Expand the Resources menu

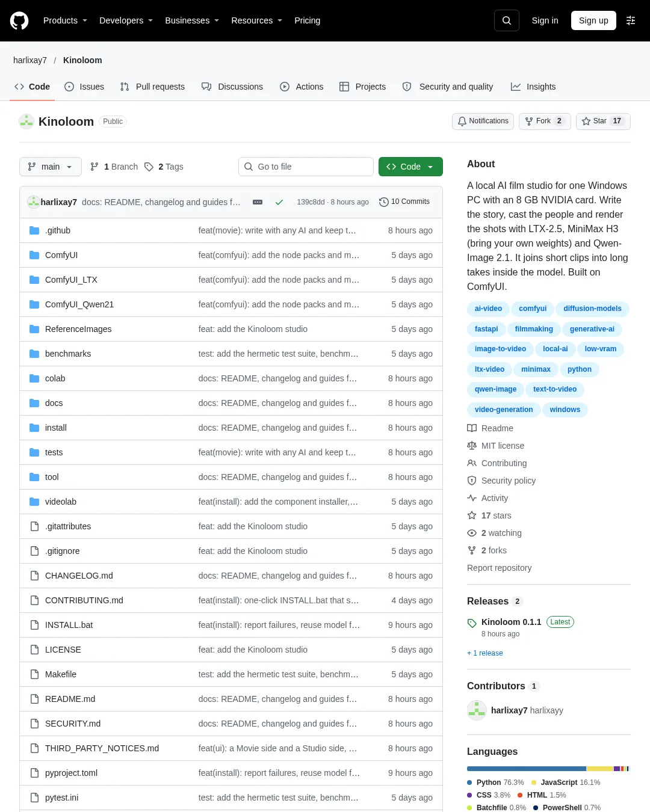tap(257, 20)
